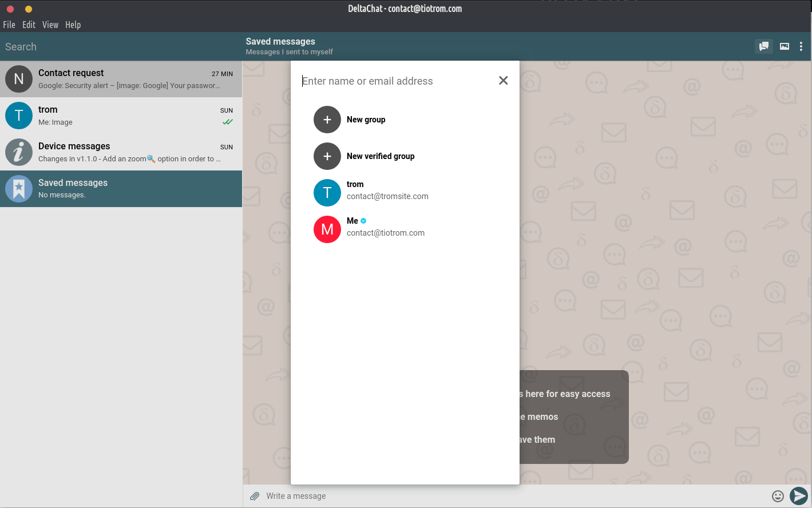Select trom avatar in contact picker
Viewport: 812px width, 508px height.
pyautogui.click(x=327, y=193)
